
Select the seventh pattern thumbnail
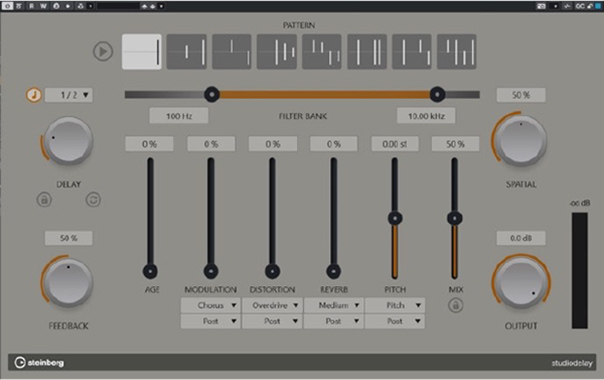click(412, 52)
